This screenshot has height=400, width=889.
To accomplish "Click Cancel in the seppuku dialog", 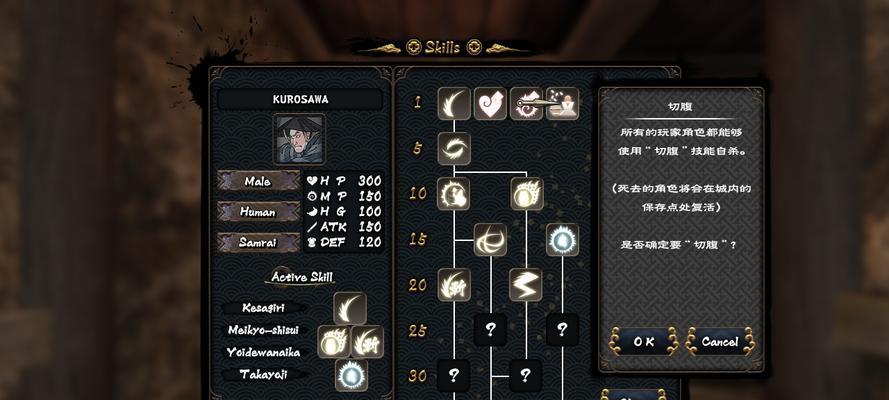I will (x=720, y=342).
